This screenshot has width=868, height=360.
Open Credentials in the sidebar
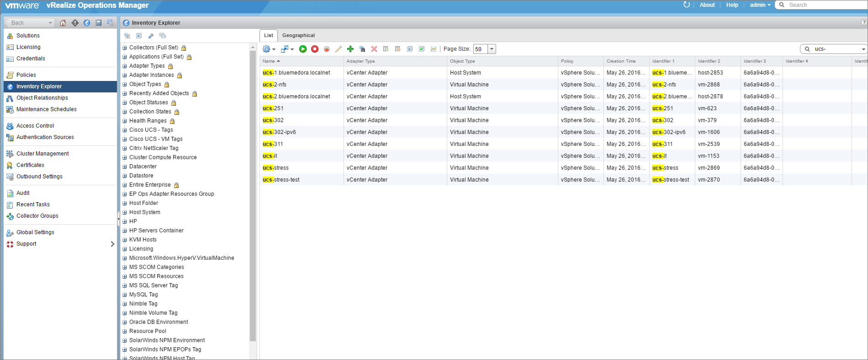[x=31, y=59]
